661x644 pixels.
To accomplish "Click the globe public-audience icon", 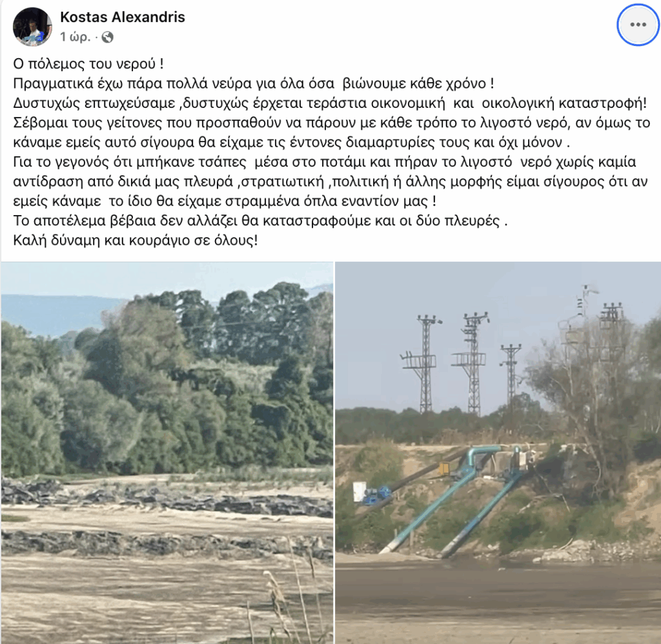I will click(x=108, y=37).
